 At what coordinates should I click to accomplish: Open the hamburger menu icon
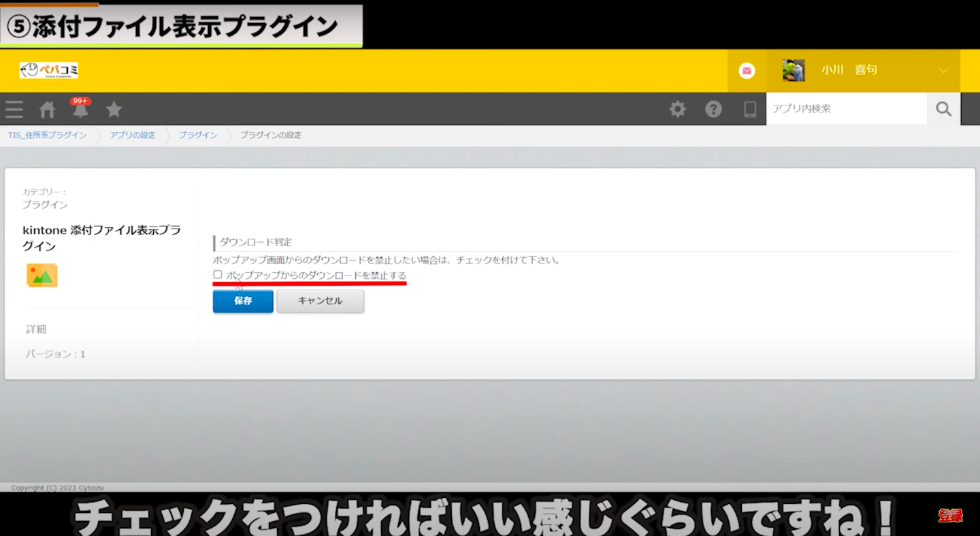coord(14,110)
